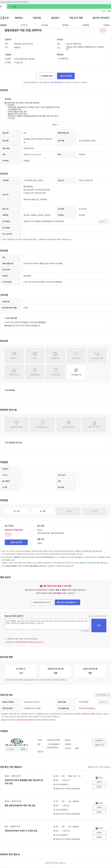Click the 거짓구인광고 신고 button
The image size is (111, 868).
[103, 695]
